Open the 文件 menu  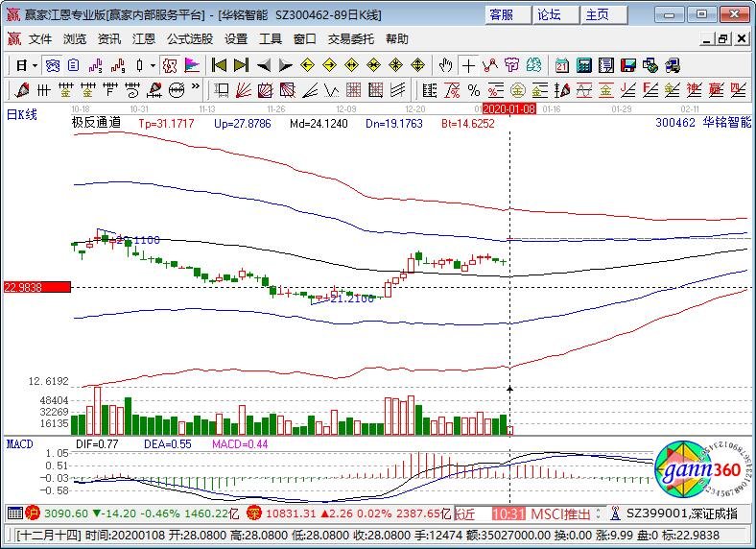40,39
